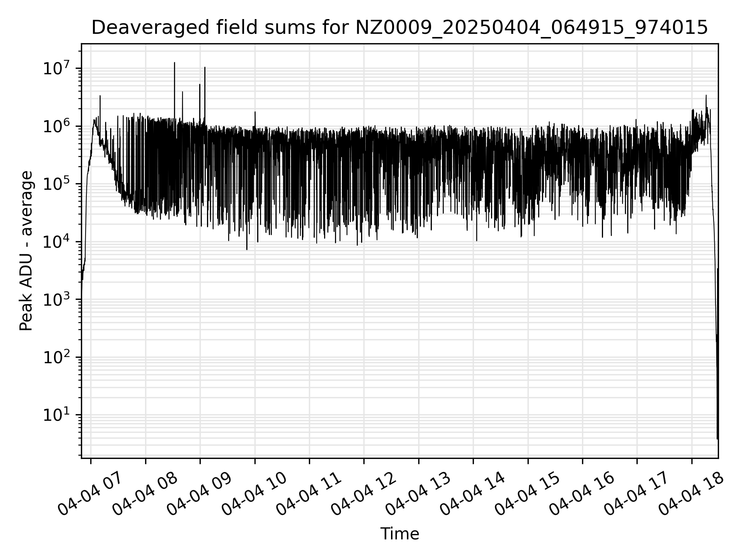The height and width of the screenshot is (560, 747).
Task: Click the y tick label 10^1
Action: pyautogui.click(x=57, y=415)
